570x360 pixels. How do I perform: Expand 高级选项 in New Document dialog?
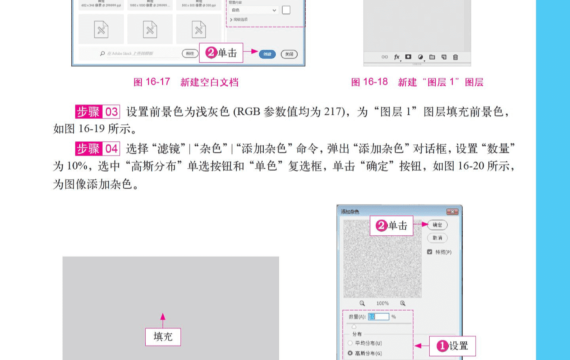(239, 20)
